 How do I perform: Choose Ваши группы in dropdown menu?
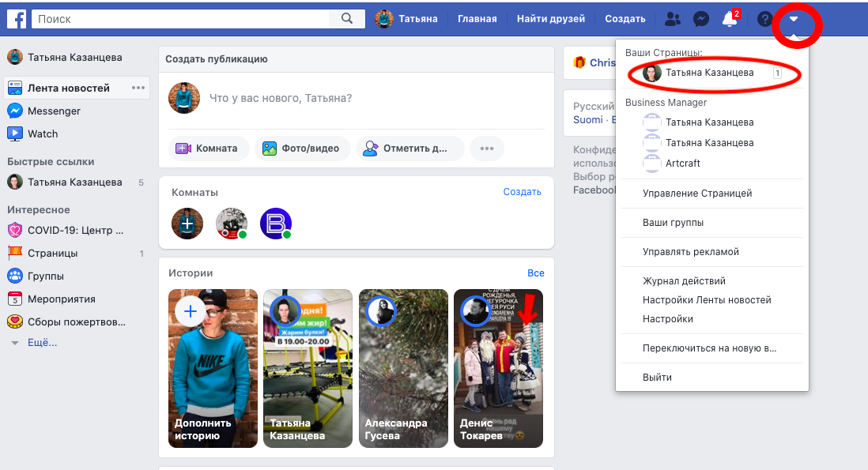click(x=674, y=223)
